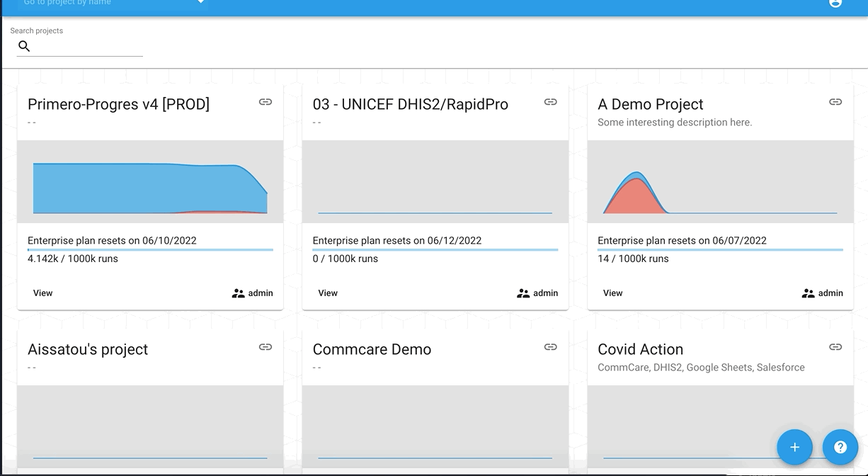Click link icon on A Demo Project card
The height and width of the screenshot is (476, 868).
click(835, 102)
